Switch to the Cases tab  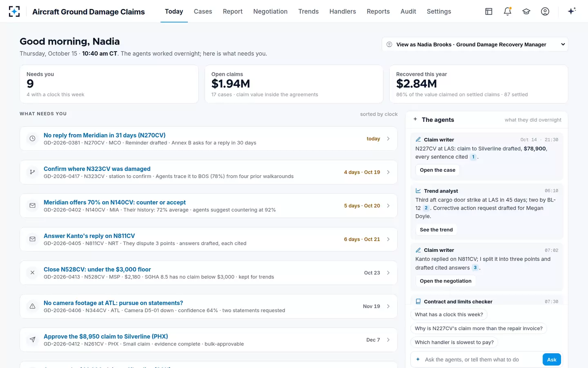click(x=203, y=11)
